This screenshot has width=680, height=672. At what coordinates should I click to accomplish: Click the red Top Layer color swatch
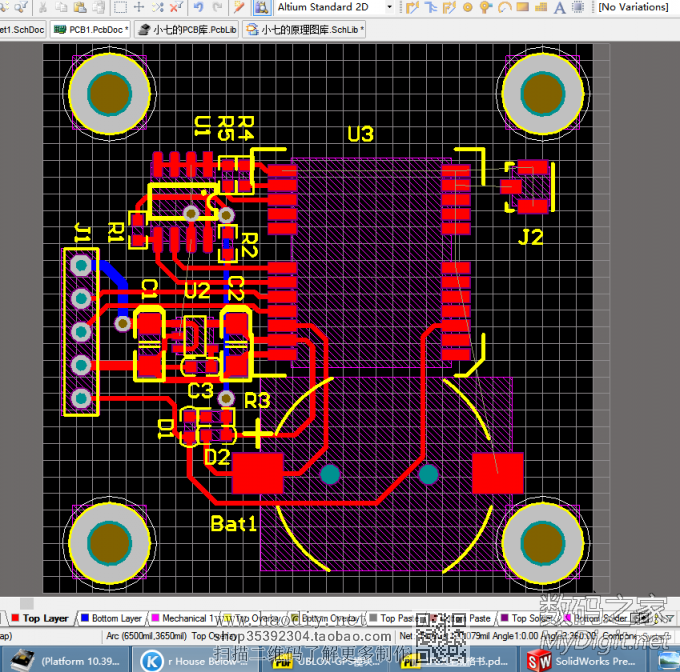tap(14, 618)
